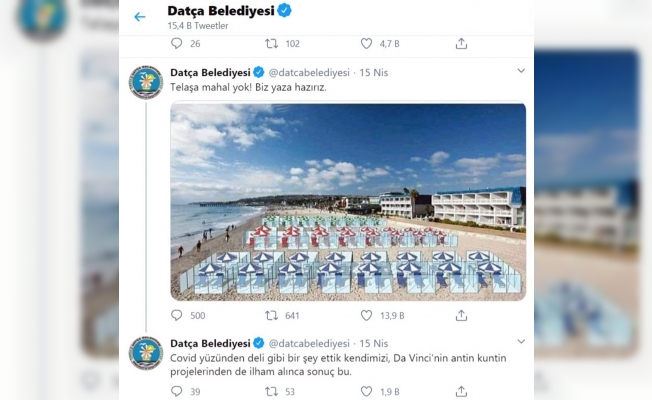The height and width of the screenshot is (400, 652).
Task: Open the Covid tweet's more options chevron
Action: click(520, 342)
